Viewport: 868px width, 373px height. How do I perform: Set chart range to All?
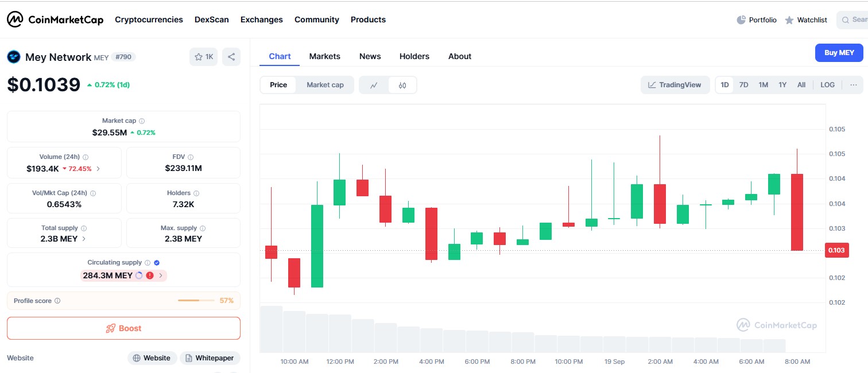(801, 85)
